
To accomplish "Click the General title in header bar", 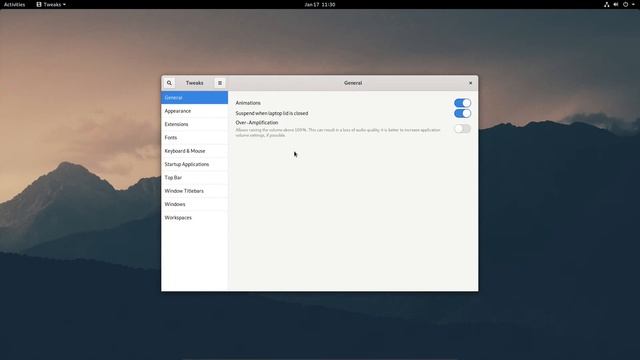I will coord(353,83).
